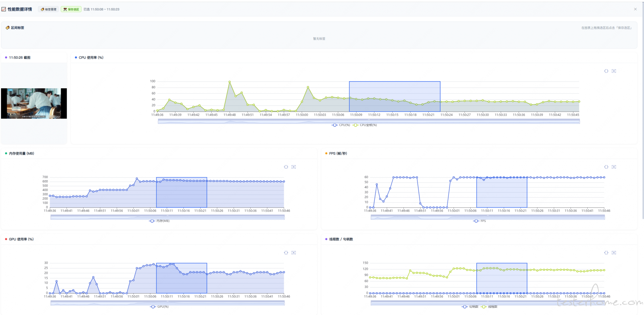
Task: Activate horizontal brush select on CPU chart
Action: tap(606, 71)
